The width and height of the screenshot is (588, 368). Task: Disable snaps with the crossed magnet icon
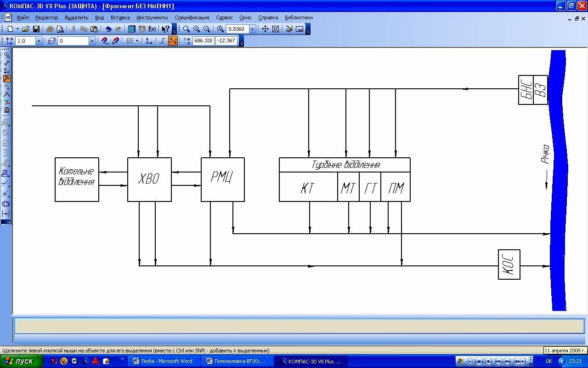click(x=116, y=41)
